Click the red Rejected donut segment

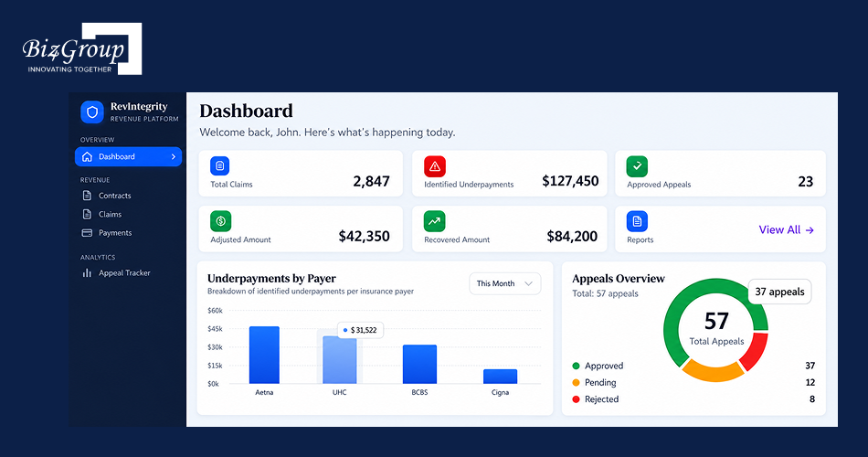point(757,350)
